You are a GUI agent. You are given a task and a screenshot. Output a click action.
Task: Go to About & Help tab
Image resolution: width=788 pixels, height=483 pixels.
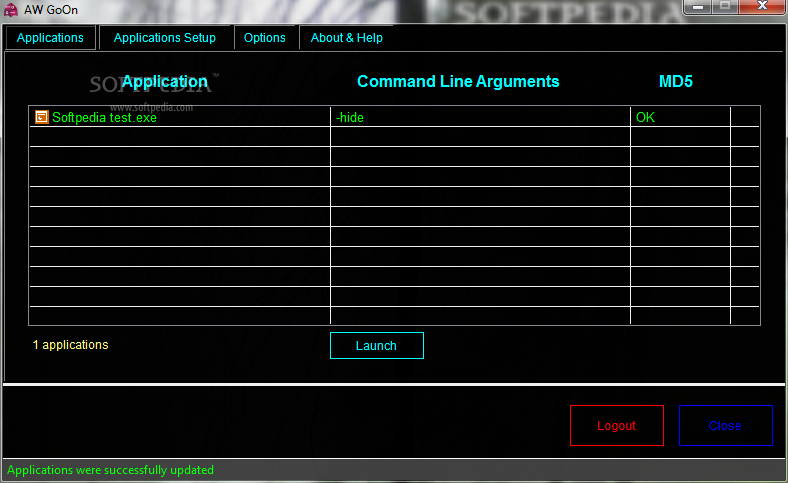(x=347, y=38)
